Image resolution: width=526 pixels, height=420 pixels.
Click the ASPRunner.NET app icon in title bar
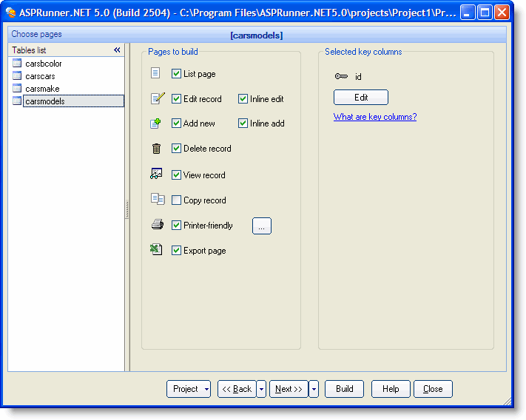click(x=11, y=13)
